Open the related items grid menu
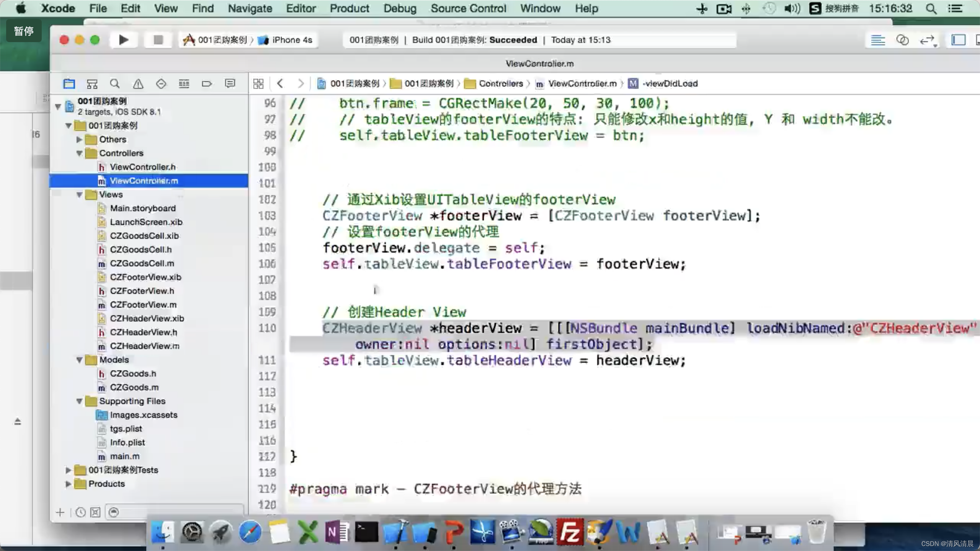980x551 pixels. pyautogui.click(x=258, y=83)
